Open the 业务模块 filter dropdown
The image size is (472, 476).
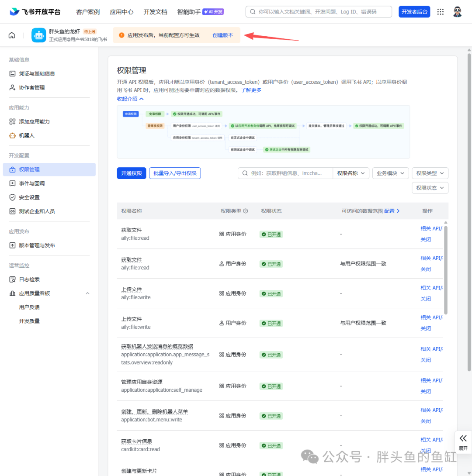click(x=390, y=173)
